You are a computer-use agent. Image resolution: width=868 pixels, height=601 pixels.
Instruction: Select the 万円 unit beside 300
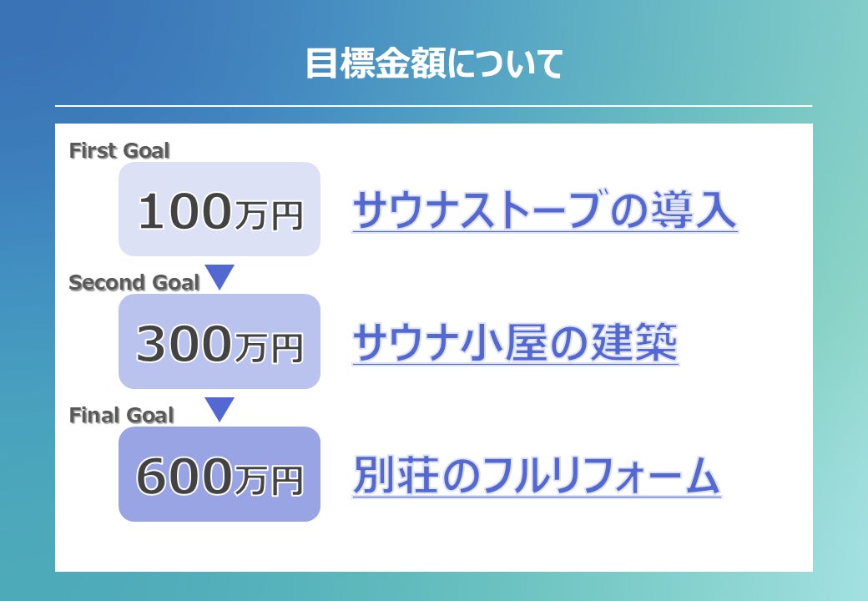[x=267, y=348]
